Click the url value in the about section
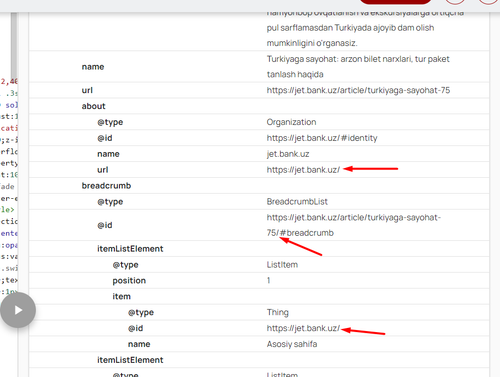 [303, 170]
